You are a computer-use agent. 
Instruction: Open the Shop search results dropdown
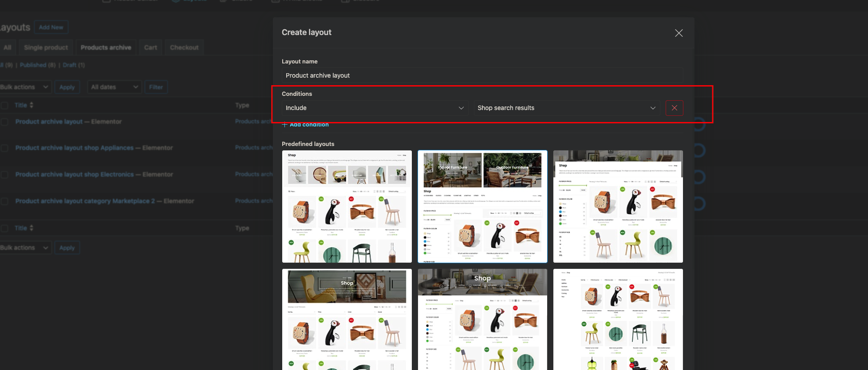point(567,108)
